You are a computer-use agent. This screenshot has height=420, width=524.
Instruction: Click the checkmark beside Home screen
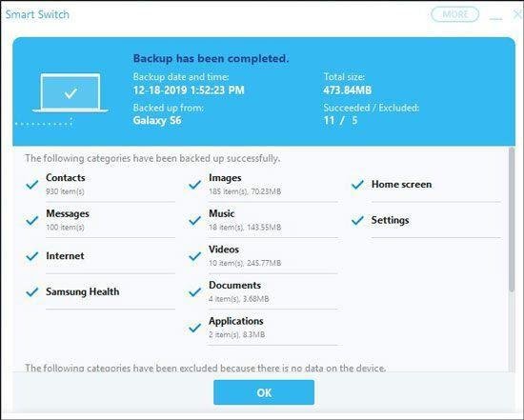pos(357,185)
